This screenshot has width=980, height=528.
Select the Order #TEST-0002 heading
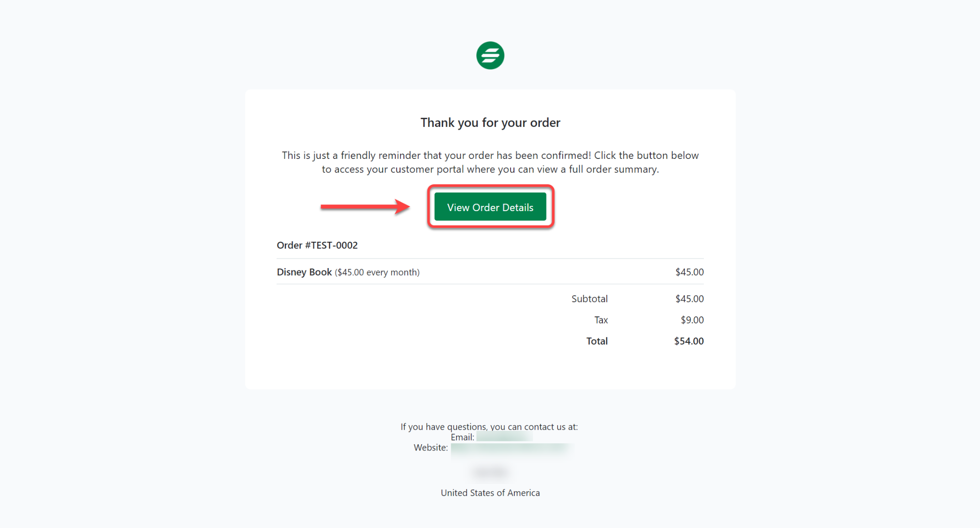click(x=317, y=245)
